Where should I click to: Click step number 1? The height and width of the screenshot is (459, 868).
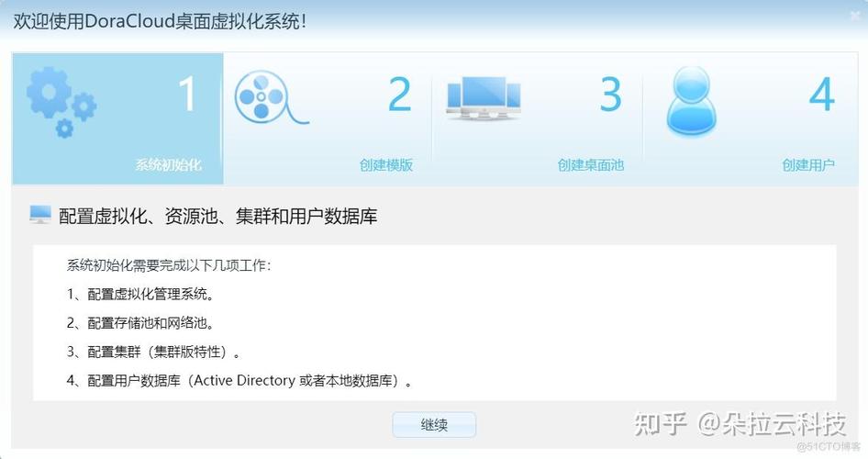(188, 95)
